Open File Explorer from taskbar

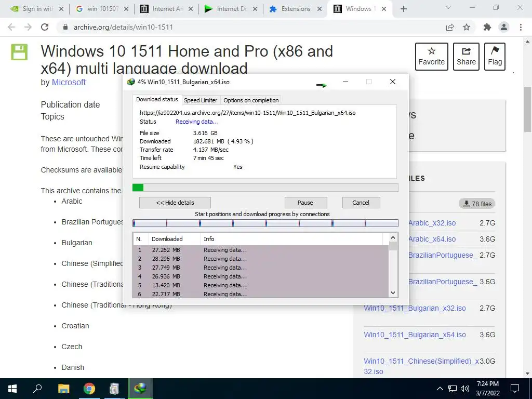[63, 389]
